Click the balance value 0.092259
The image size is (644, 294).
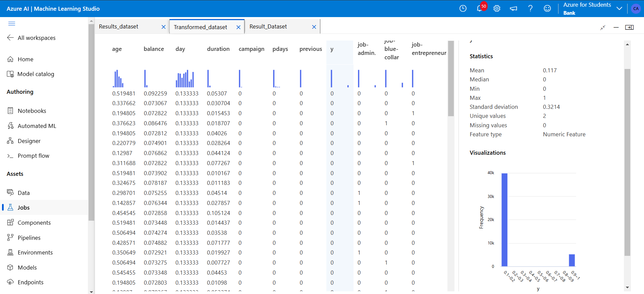pyautogui.click(x=155, y=93)
